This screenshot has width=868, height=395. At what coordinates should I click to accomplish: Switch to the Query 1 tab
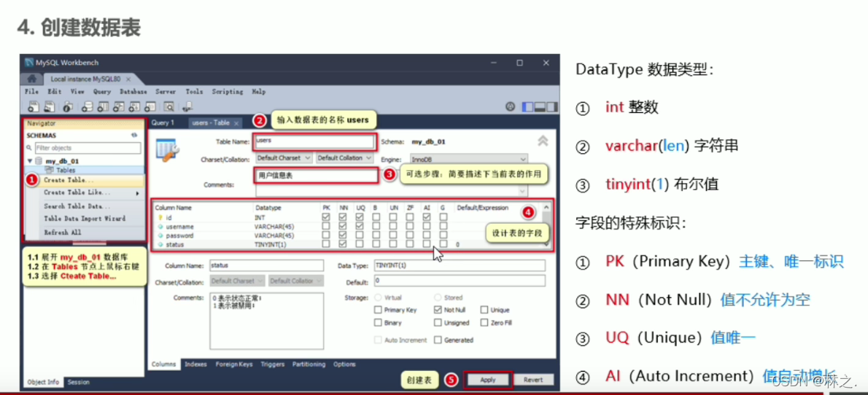[x=163, y=123]
